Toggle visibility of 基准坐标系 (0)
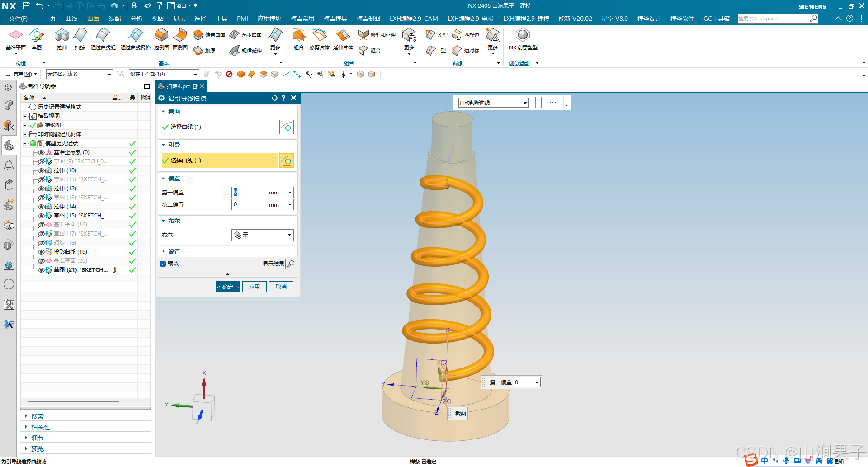The image size is (868, 467). pyautogui.click(x=41, y=152)
